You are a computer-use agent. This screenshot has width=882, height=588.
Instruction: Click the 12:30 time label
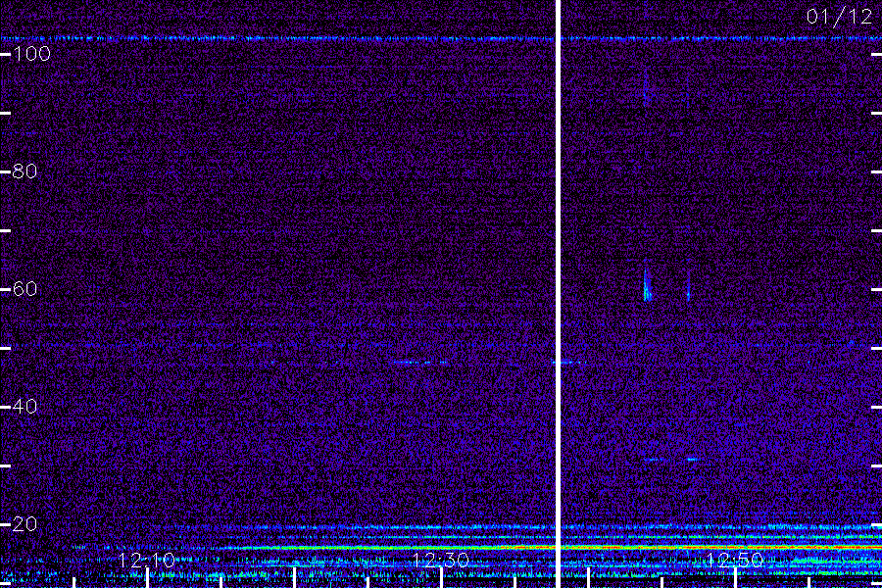(x=441, y=561)
